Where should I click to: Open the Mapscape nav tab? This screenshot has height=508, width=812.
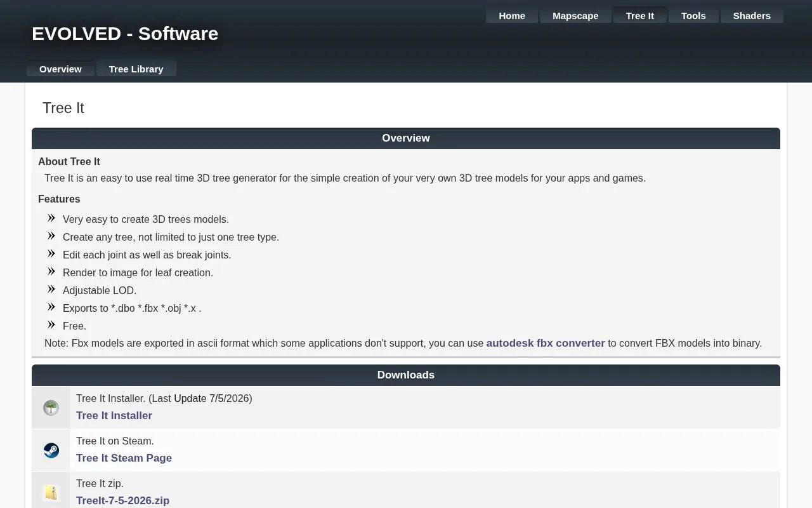click(575, 15)
